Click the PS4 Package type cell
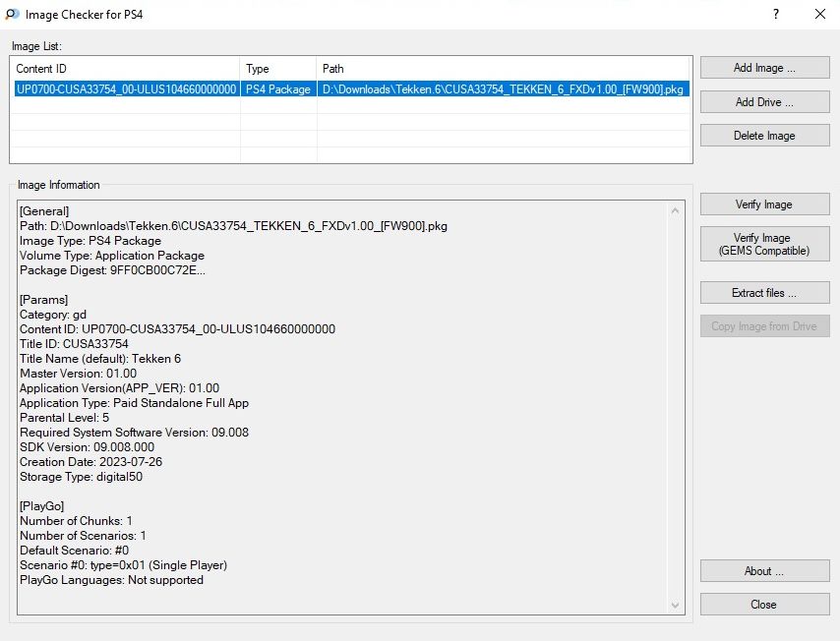The image size is (840, 641). pyautogui.click(x=278, y=88)
